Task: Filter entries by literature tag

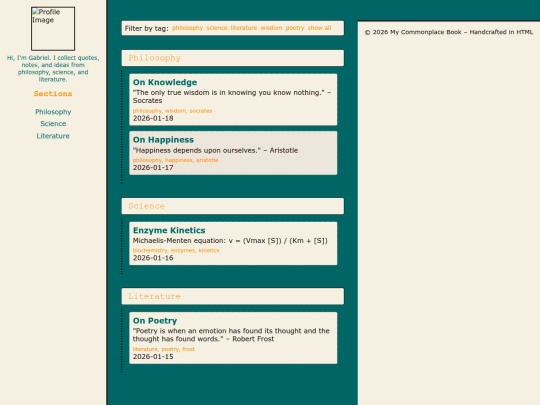Action: click(244, 28)
